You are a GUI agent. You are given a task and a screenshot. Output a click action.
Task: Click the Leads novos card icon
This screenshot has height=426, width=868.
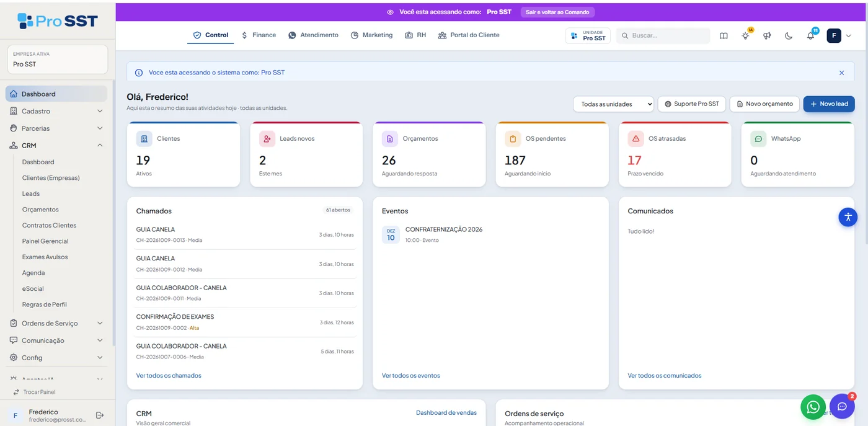(x=267, y=139)
